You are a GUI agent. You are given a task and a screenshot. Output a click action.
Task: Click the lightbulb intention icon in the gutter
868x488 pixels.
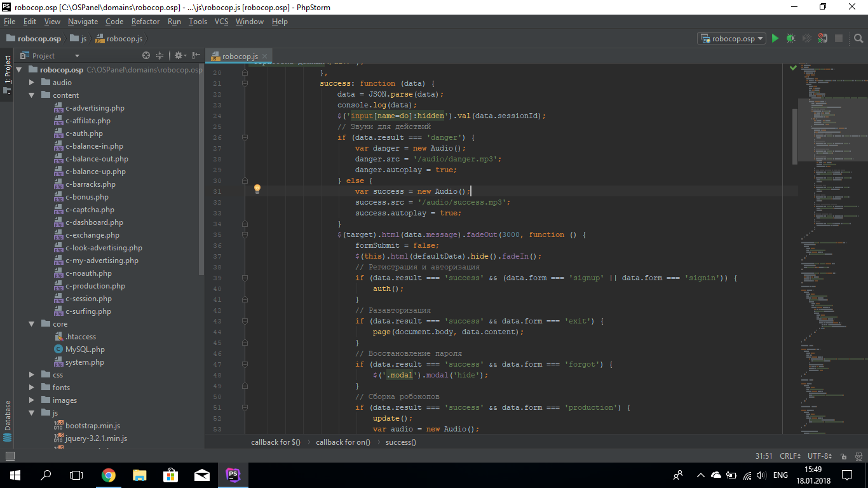tap(257, 189)
